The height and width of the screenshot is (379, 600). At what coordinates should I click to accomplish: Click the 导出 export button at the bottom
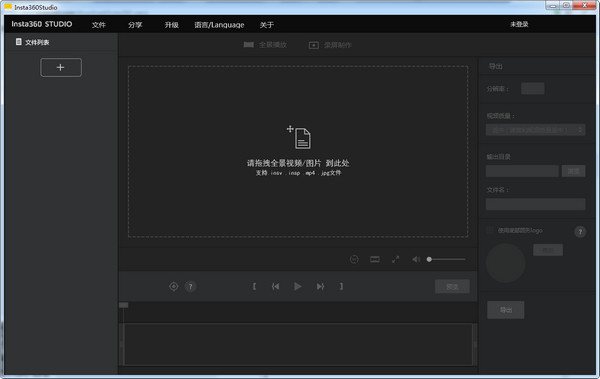[x=505, y=310]
